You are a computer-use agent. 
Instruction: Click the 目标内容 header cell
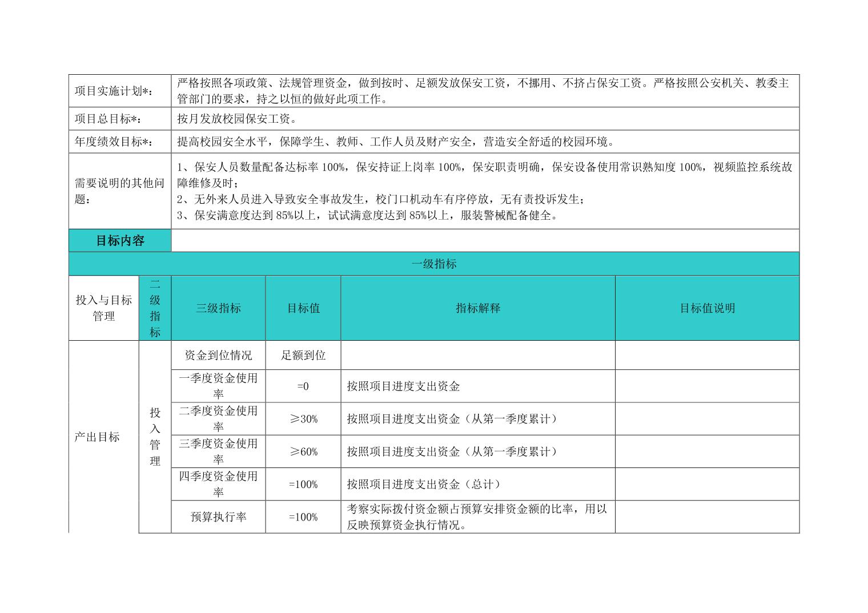click(120, 241)
